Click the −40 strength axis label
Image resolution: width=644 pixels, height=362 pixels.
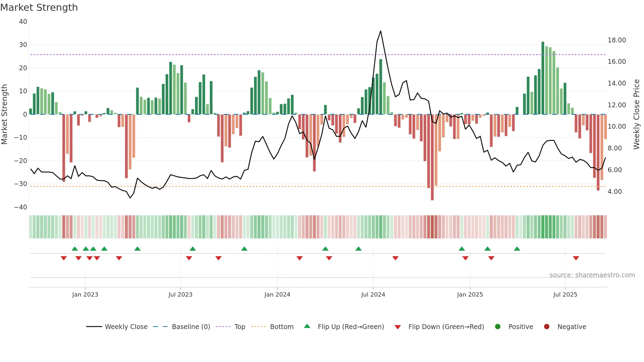click(x=21, y=207)
